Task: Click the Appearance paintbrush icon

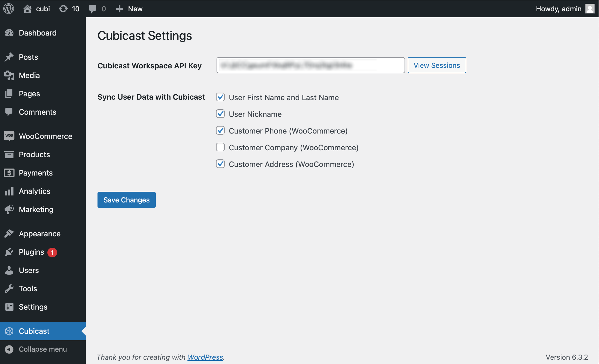Action: click(9, 234)
